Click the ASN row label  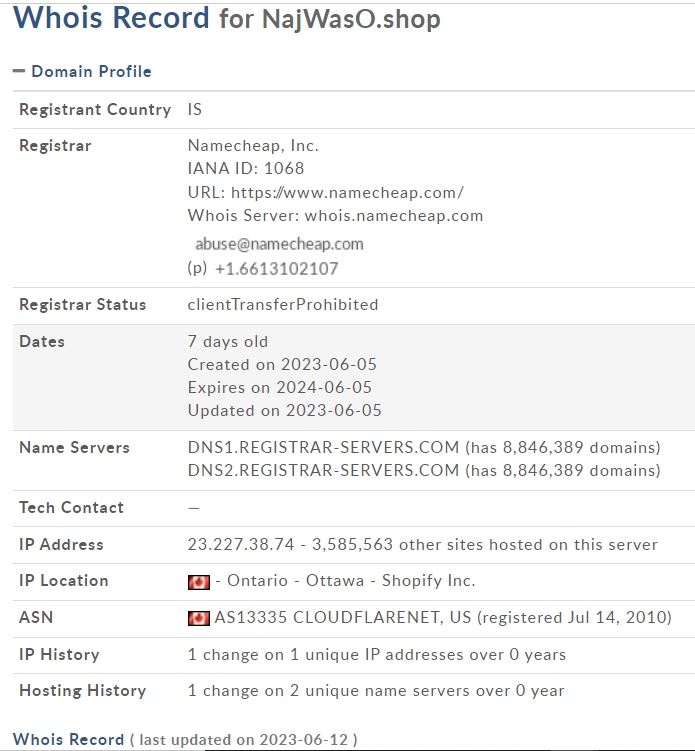36,617
